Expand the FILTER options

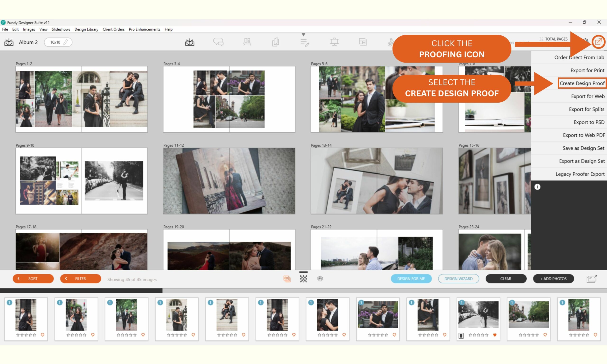point(80,279)
